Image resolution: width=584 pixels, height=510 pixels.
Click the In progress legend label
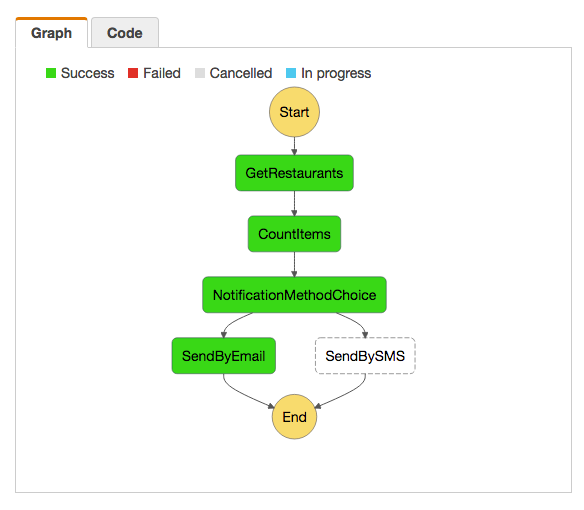(x=336, y=73)
